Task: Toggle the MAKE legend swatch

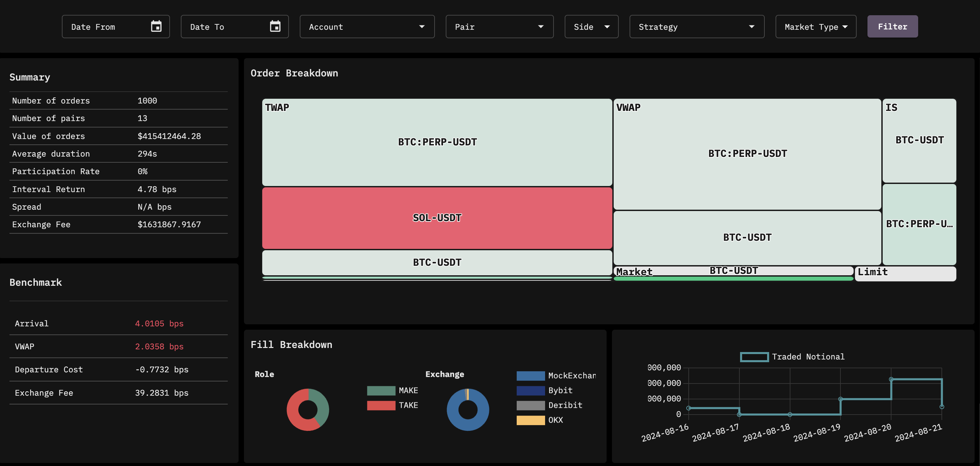Action: [381, 391]
